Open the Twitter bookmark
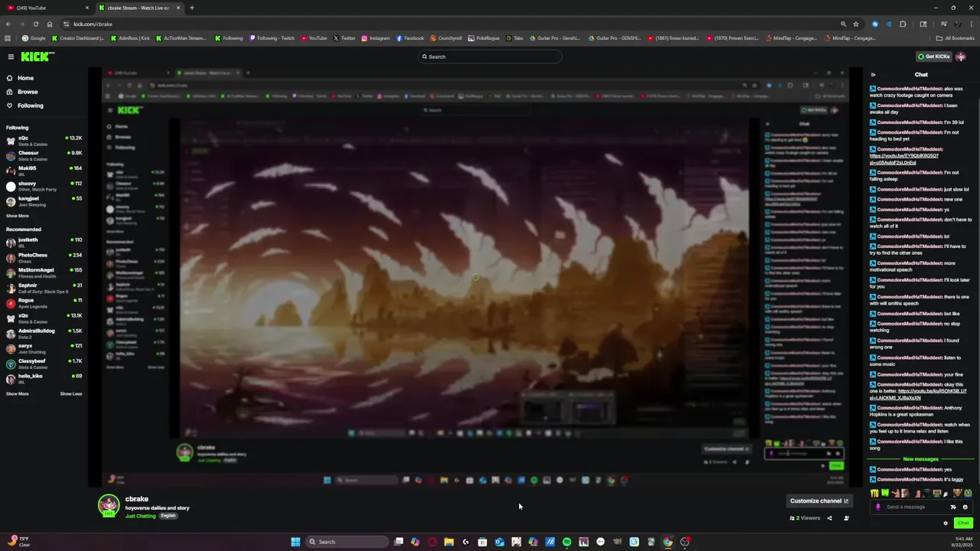Viewport: 980px width, 551px height. [344, 38]
